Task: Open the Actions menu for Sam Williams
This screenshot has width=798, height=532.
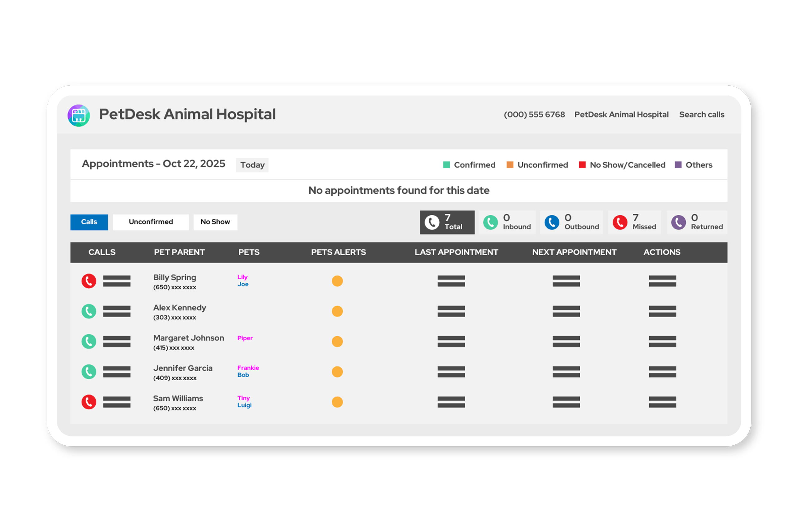Action: (x=662, y=402)
